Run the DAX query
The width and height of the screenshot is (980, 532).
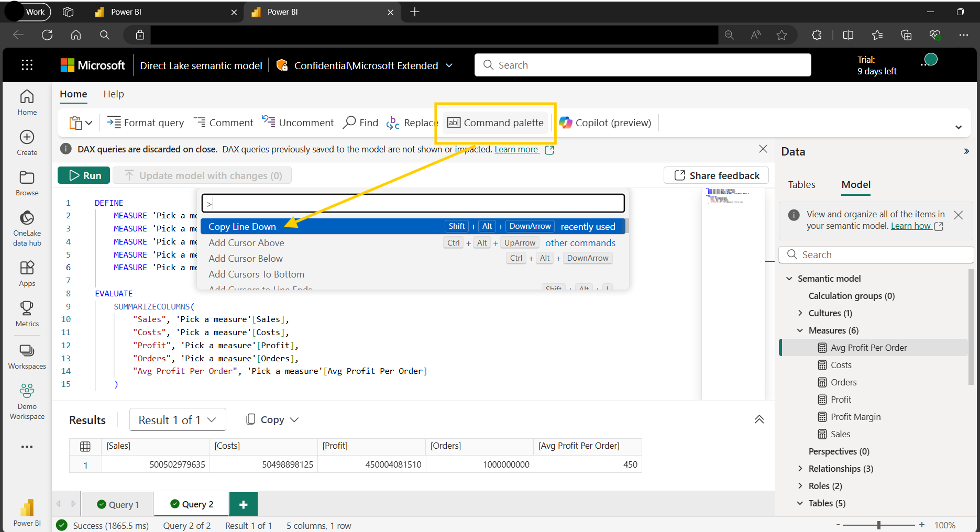tap(84, 175)
